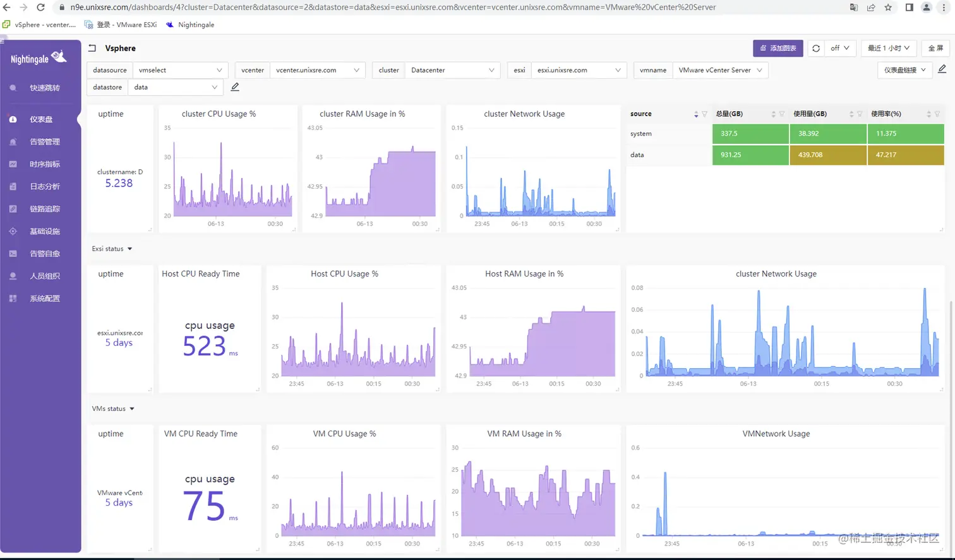Image resolution: width=955 pixels, height=560 pixels.
Task: Click the 快速跳转 quick jump icon
Action: click(x=14, y=88)
